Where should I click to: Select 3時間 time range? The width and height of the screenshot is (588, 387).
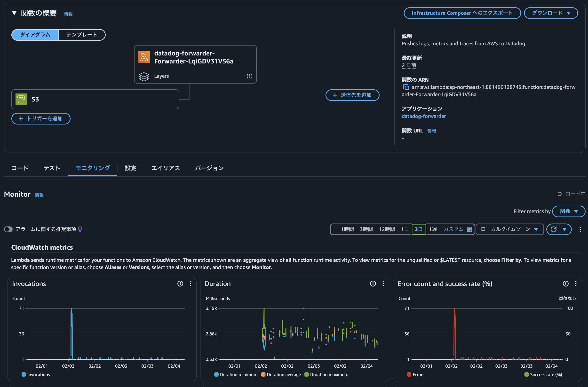pyautogui.click(x=366, y=230)
